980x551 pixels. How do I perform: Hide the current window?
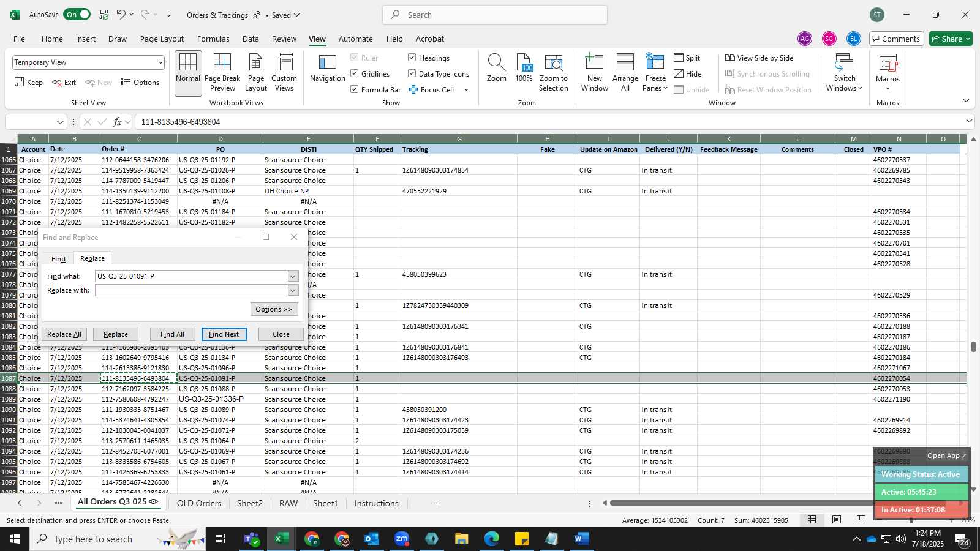coord(688,73)
